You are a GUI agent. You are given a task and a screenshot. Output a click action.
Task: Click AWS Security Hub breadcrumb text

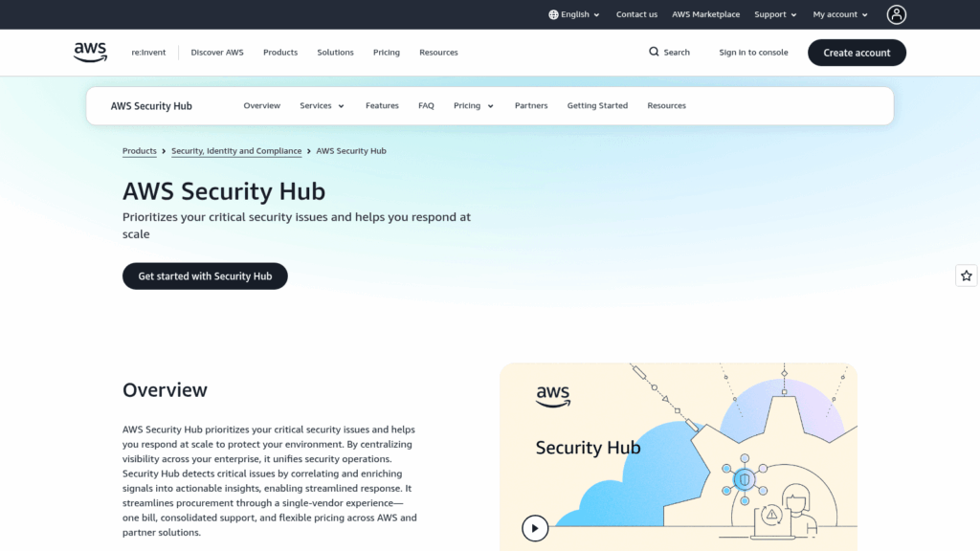tap(350, 151)
